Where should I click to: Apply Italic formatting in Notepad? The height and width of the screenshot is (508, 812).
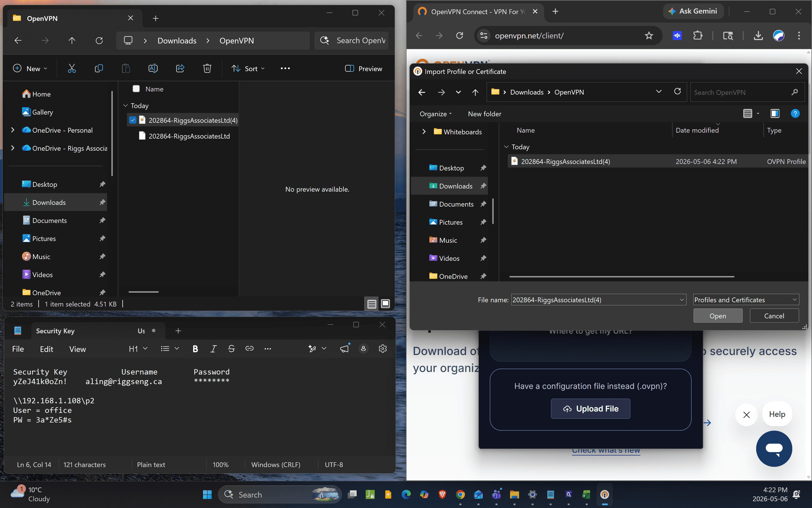[x=213, y=349]
